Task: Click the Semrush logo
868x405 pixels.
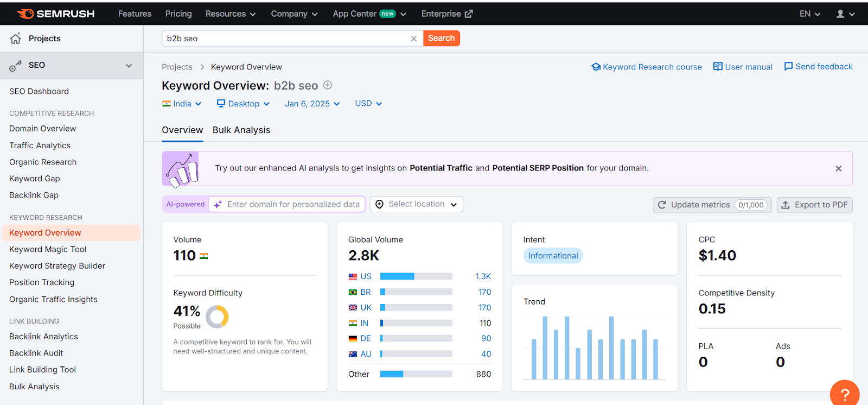Action: pos(55,14)
